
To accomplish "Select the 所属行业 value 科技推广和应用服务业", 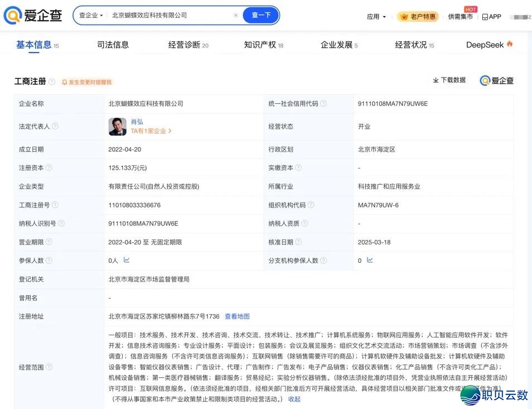I will point(389,186).
